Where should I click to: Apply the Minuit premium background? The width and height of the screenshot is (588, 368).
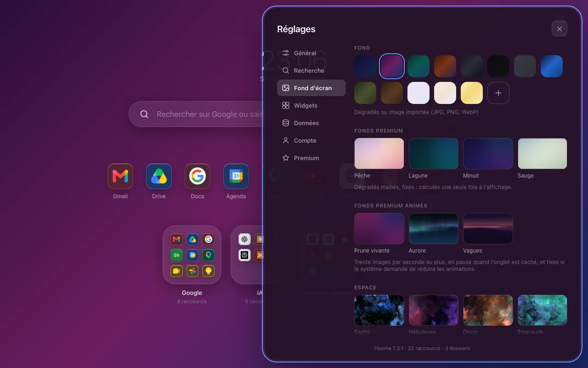click(488, 154)
